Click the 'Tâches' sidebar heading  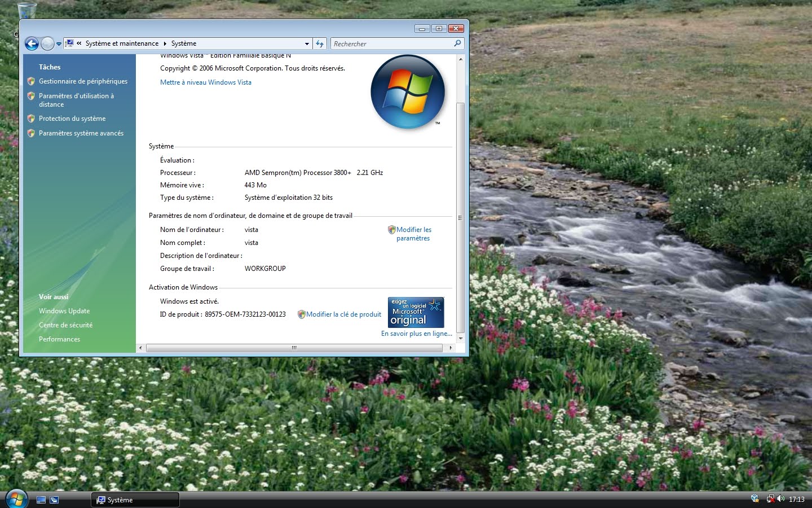pyautogui.click(x=50, y=67)
